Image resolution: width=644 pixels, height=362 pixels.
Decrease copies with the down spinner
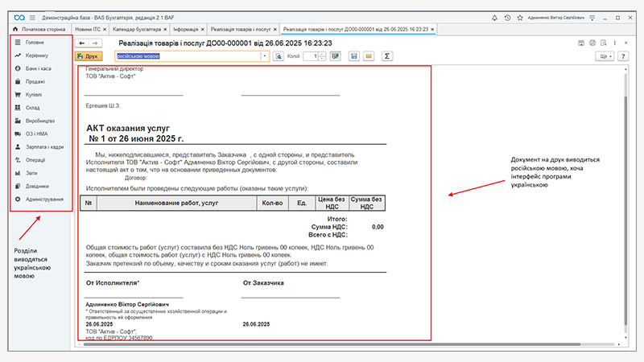point(323,59)
